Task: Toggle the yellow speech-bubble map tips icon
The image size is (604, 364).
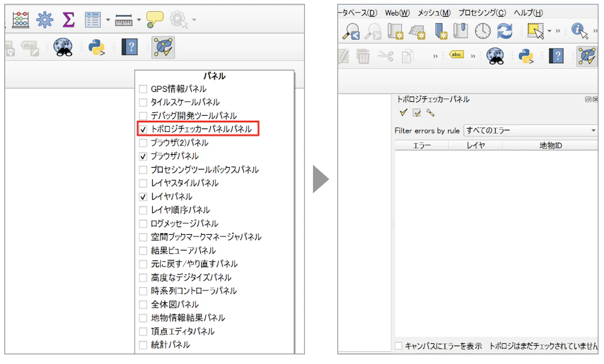Action: [155, 19]
